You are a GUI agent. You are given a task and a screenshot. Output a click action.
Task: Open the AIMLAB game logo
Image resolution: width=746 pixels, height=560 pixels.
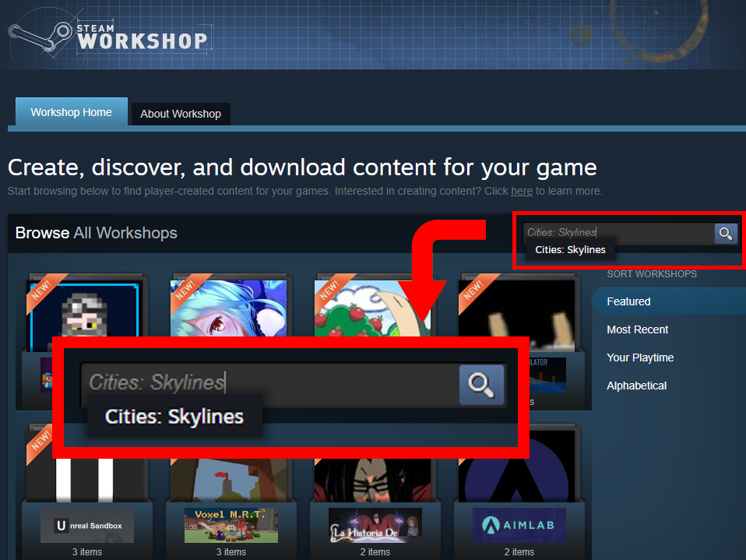(519, 525)
